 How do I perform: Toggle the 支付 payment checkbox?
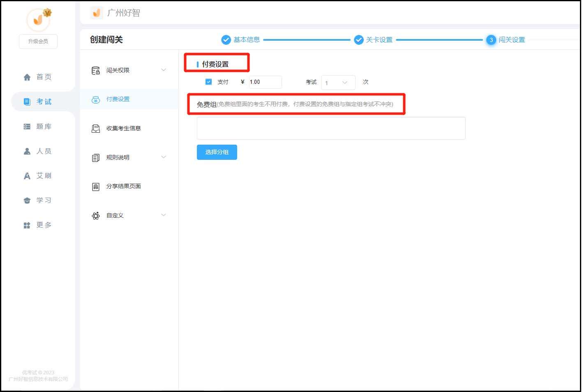(208, 81)
